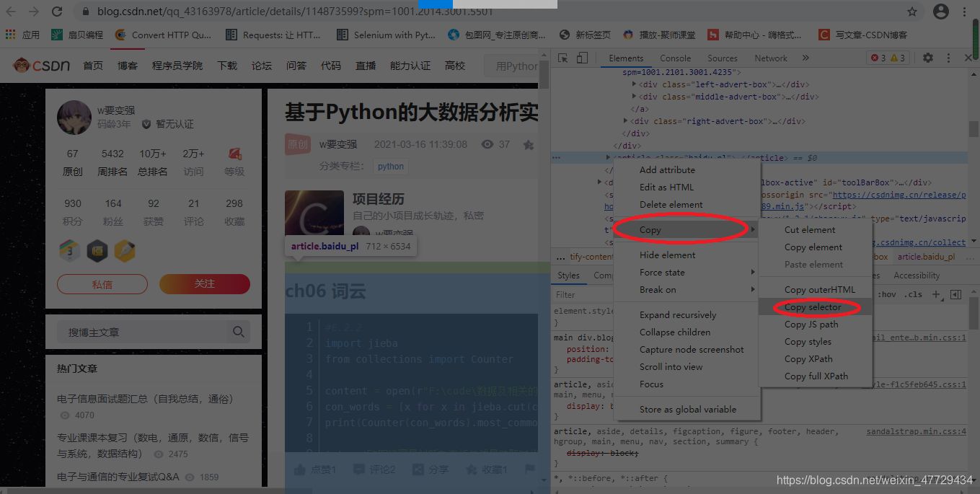Choose Copy outerHTML
Screen dimensions: 980x494
pos(815,290)
